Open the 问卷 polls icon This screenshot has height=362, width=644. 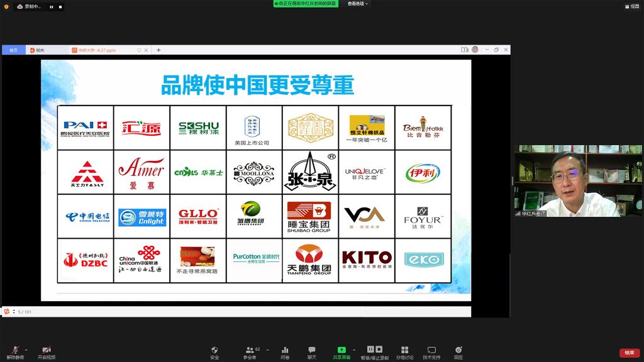pyautogui.click(x=285, y=352)
